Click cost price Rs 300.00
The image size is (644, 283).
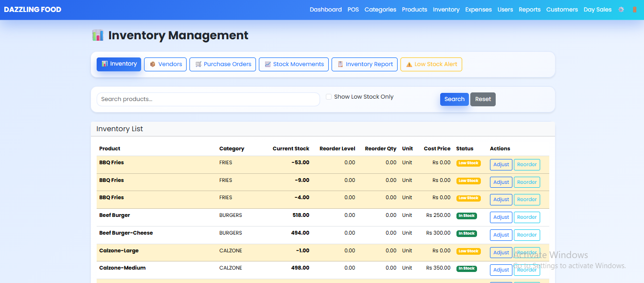click(x=438, y=233)
